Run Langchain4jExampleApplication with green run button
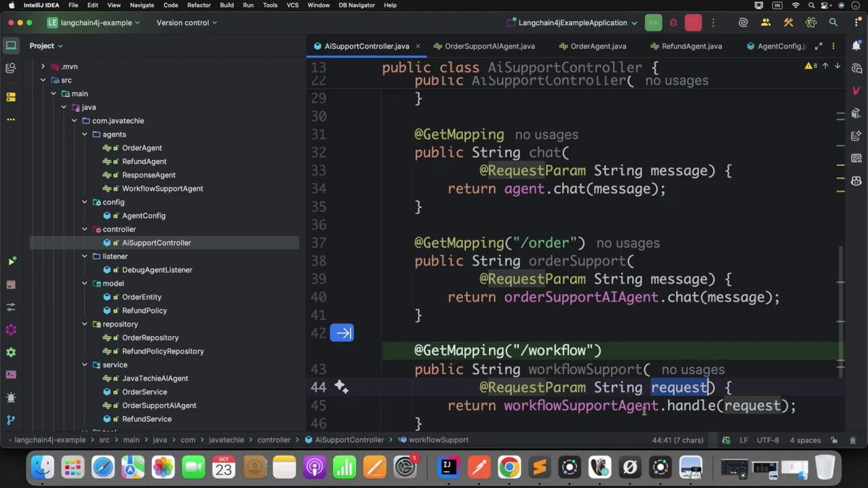The height and width of the screenshot is (488, 868). coord(653,22)
